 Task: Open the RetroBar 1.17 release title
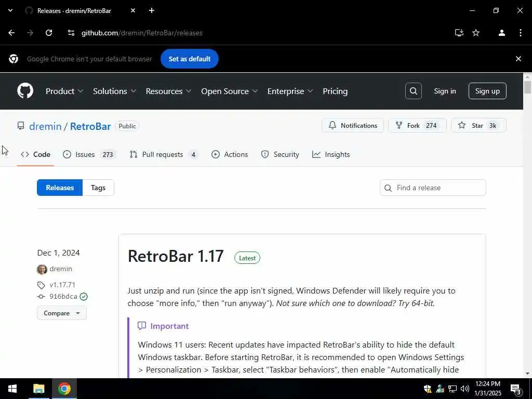176,256
